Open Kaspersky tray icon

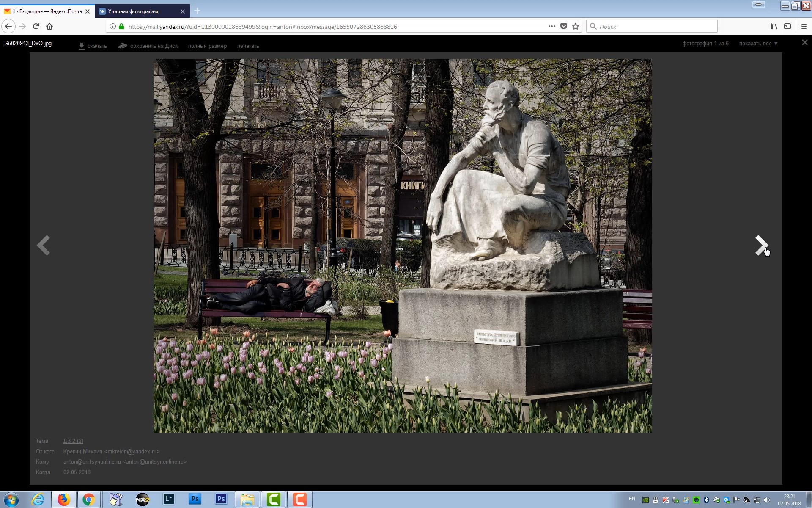[666, 500]
